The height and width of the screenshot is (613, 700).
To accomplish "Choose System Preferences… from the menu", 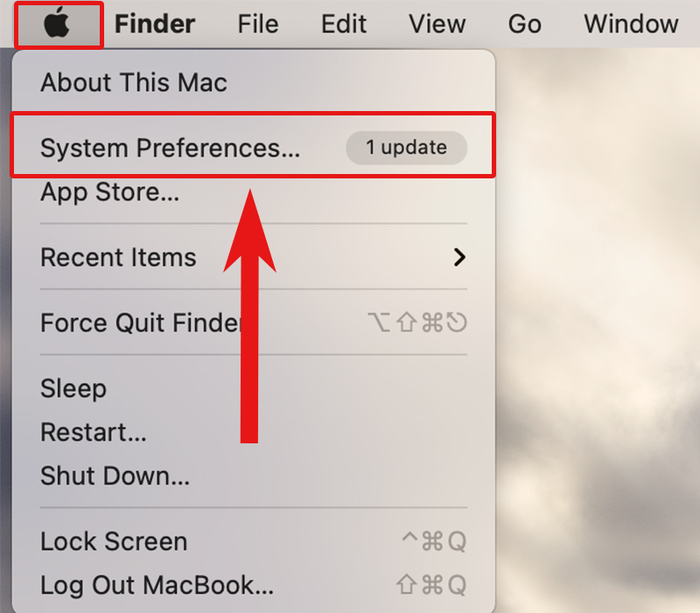I will pyautogui.click(x=254, y=148).
